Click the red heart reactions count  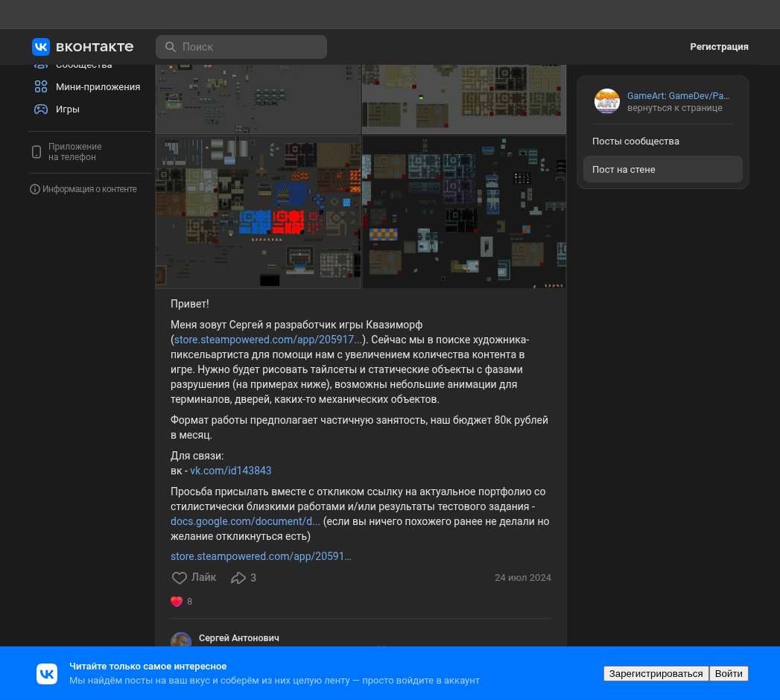pyautogui.click(x=182, y=601)
